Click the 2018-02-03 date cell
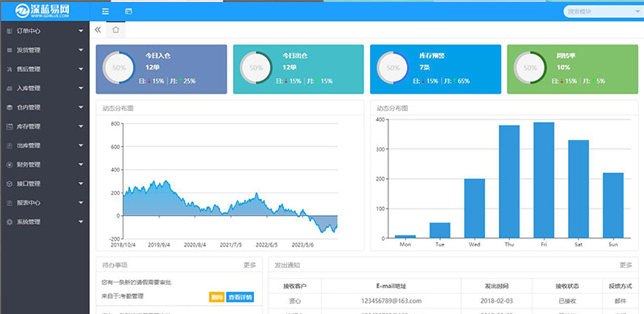 click(x=497, y=301)
